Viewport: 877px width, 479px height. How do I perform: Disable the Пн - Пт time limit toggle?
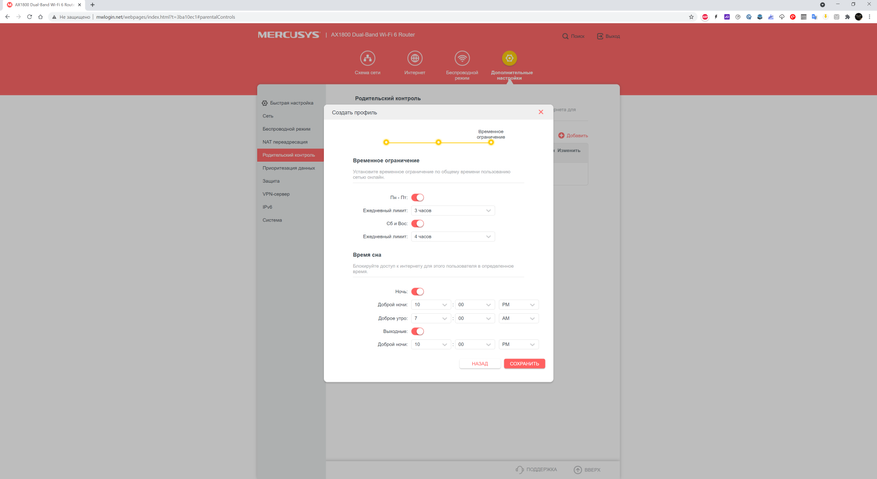[418, 198]
